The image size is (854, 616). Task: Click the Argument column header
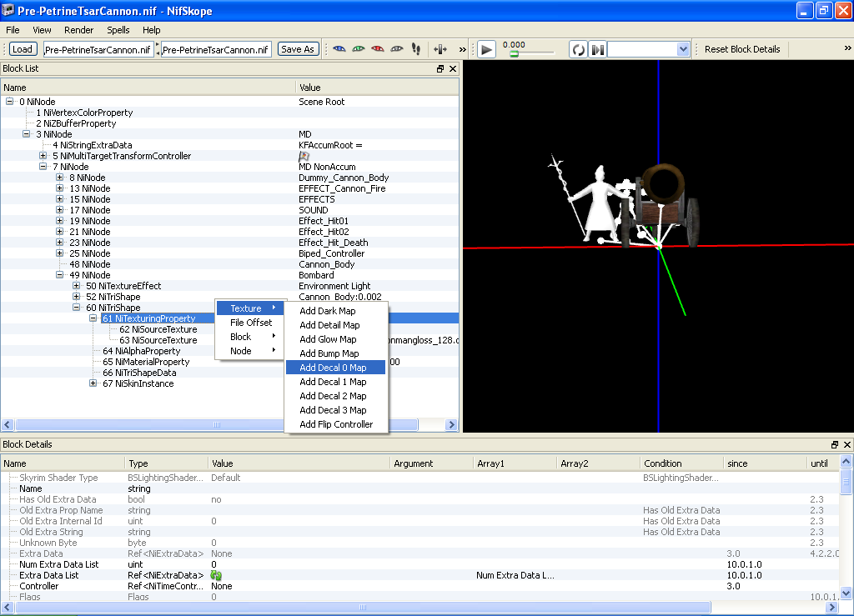click(x=431, y=463)
